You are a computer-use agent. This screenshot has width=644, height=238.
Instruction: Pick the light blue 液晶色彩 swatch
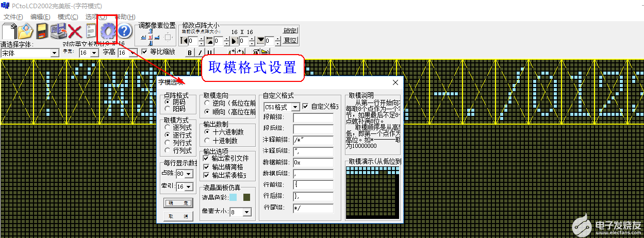point(234,197)
